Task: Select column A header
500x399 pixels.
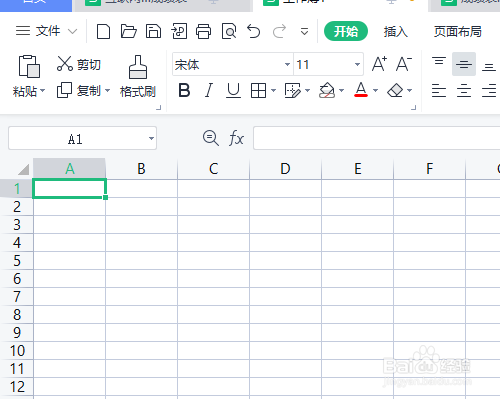Action: (69, 169)
